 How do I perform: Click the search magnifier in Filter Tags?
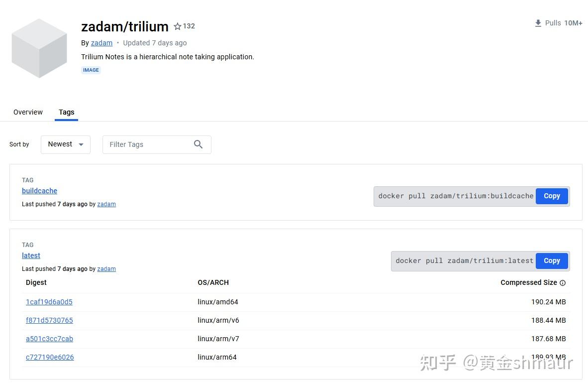coord(198,144)
